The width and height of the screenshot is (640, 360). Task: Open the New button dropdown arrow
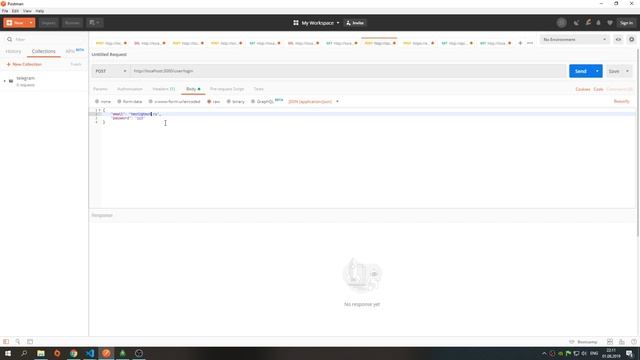pos(31,23)
